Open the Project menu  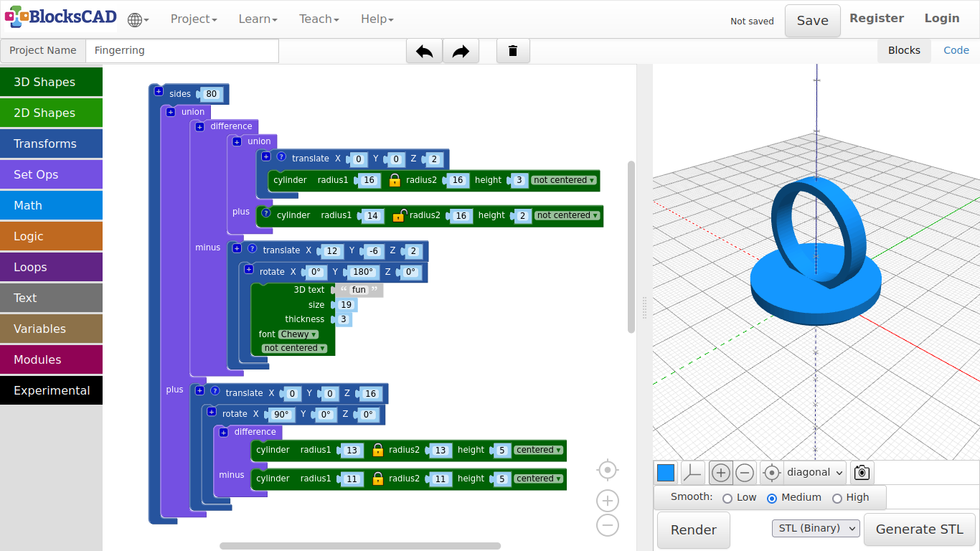point(193,19)
